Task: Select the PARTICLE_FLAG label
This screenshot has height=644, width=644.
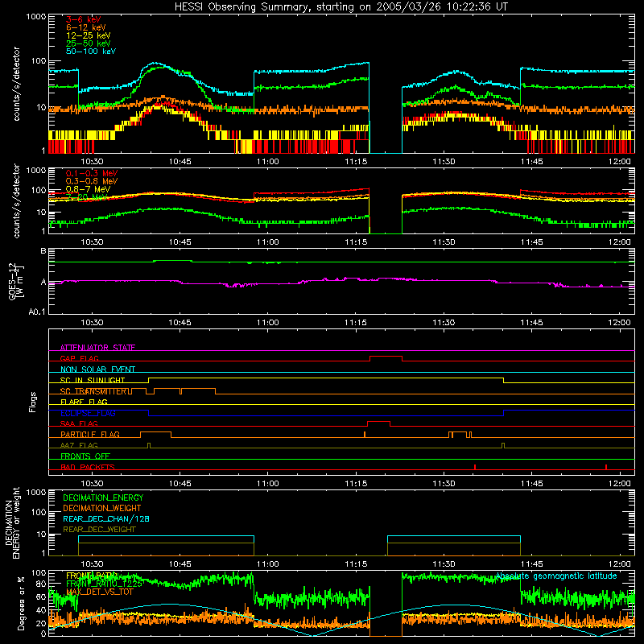Action: pyautogui.click(x=90, y=434)
